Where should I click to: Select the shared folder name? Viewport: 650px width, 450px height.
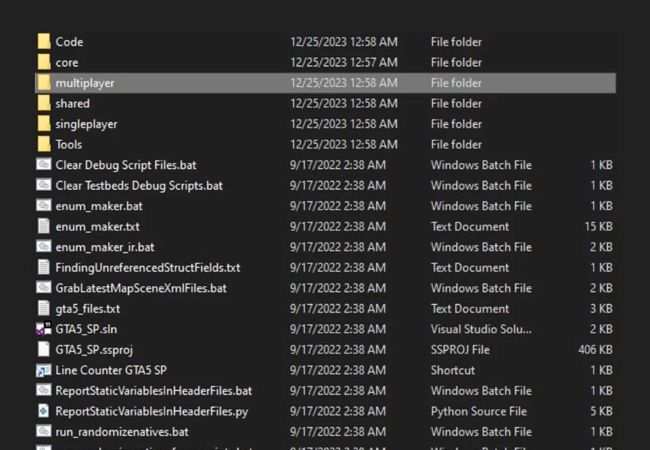pos(73,103)
